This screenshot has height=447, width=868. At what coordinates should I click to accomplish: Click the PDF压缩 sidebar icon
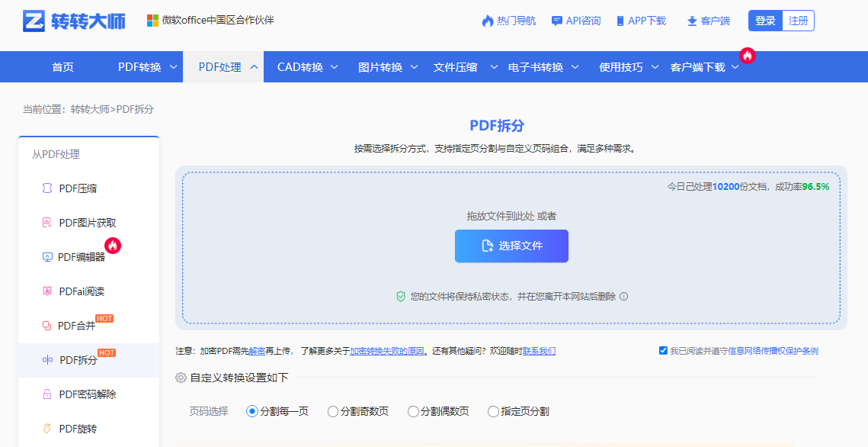47,188
